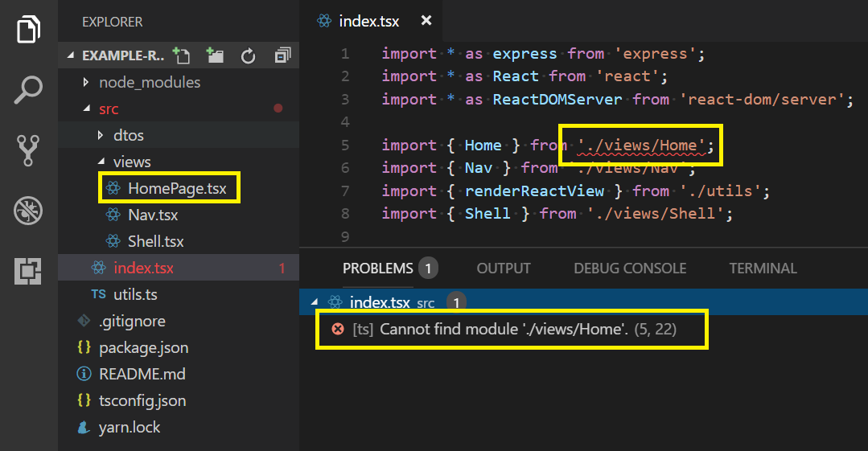This screenshot has height=451, width=868.
Task: Open utils.ts file
Action: [135, 294]
